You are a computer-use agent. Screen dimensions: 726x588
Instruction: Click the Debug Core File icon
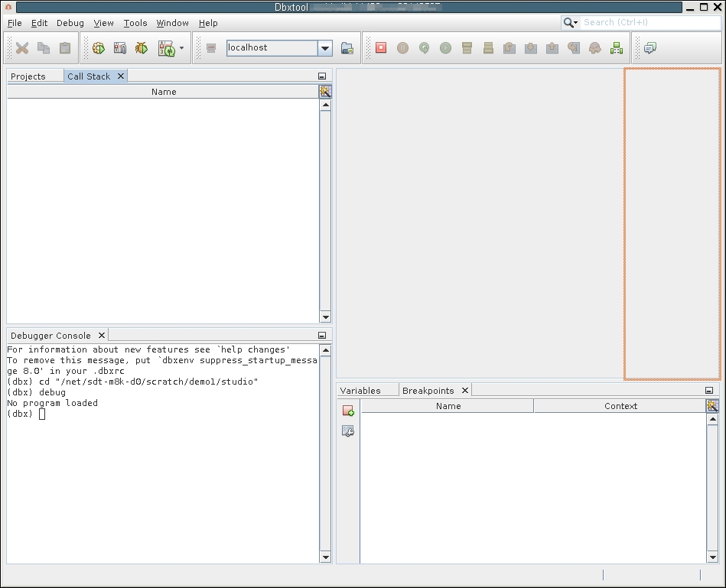tap(120, 47)
